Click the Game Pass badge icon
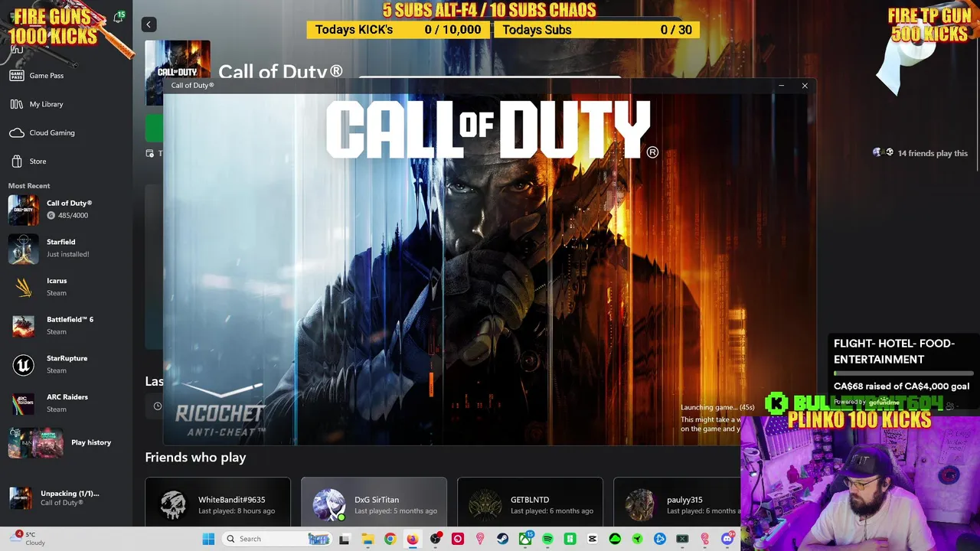The width and height of the screenshot is (980, 551). pyautogui.click(x=16, y=76)
